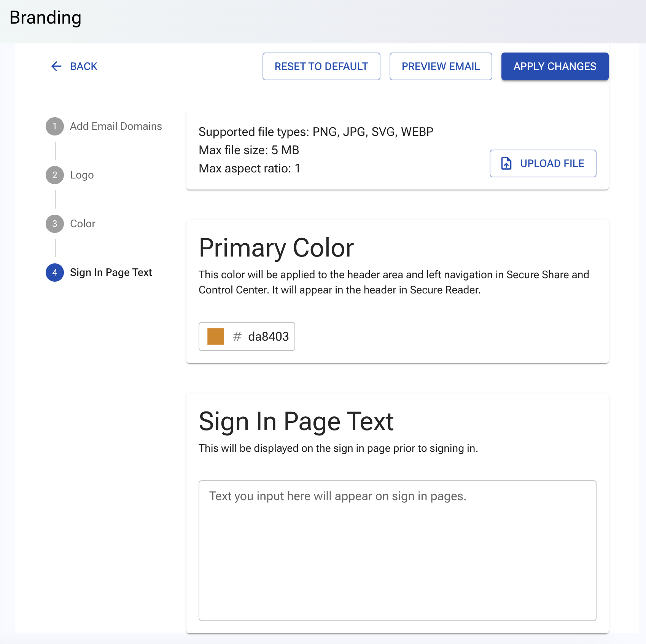Image resolution: width=646 pixels, height=644 pixels.
Task: Open the Add Email Domains step
Action: (116, 126)
